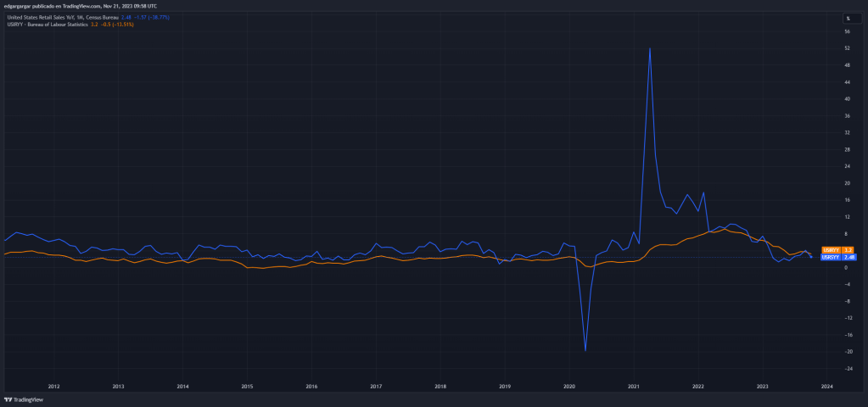Screen dimensions: 868x407
Task: Click the 2020 year on time axis
Action: click(x=569, y=386)
